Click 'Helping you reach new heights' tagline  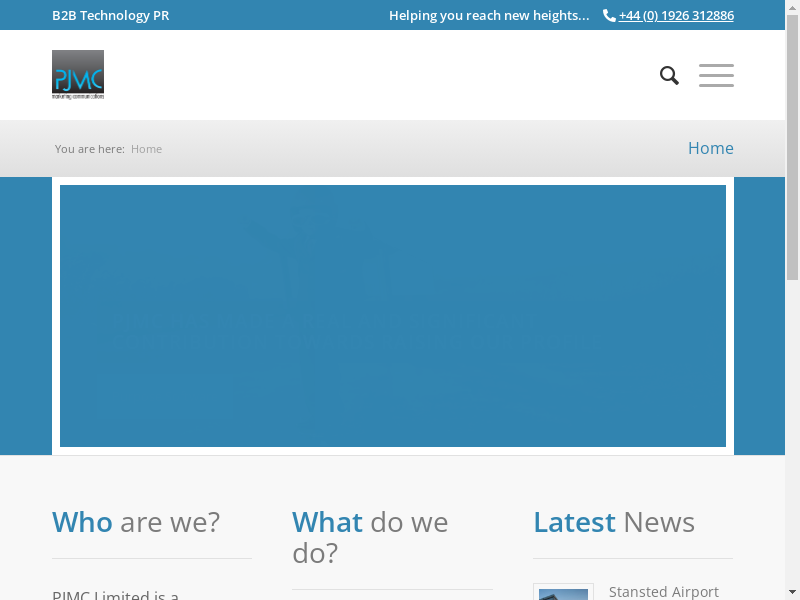point(489,16)
